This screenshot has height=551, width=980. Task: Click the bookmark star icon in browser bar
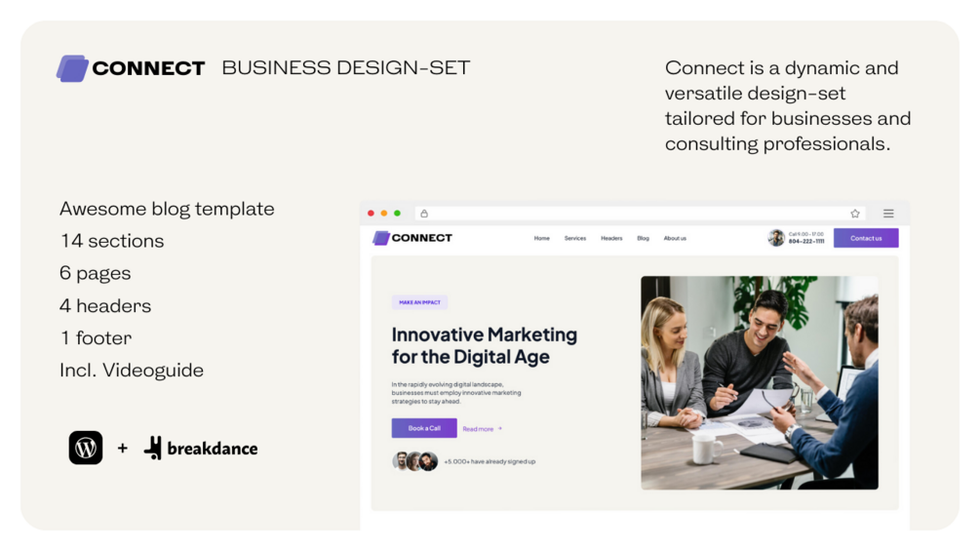click(855, 214)
